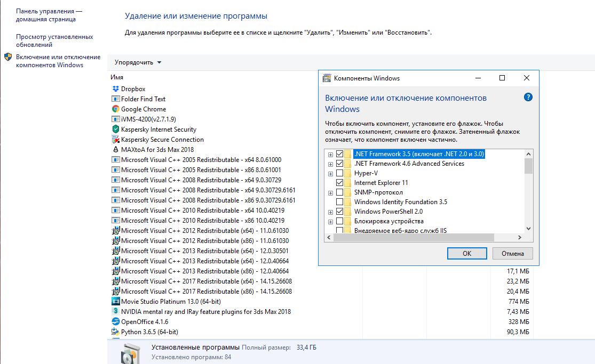Click the components list scroll-up arrow

(528, 154)
